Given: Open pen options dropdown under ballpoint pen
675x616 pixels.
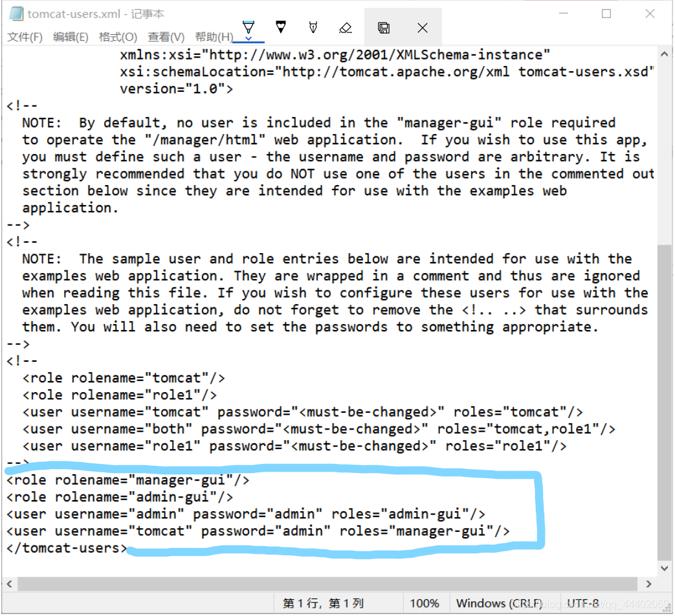Looking at the screenshot, I should 249,39.
